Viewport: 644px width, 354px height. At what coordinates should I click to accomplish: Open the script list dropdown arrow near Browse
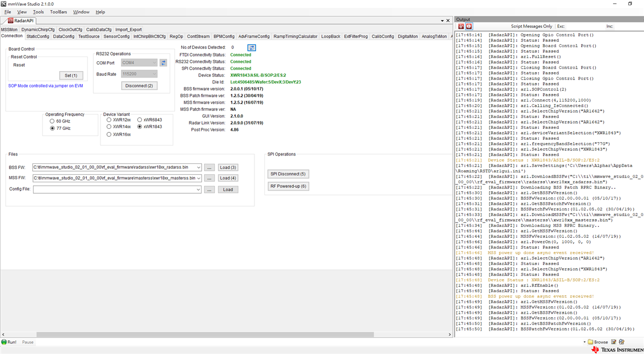(584, 342)
